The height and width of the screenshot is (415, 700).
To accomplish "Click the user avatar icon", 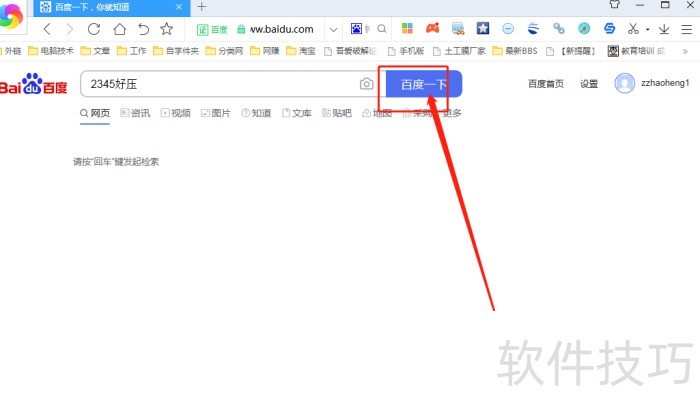I will 624,83.
